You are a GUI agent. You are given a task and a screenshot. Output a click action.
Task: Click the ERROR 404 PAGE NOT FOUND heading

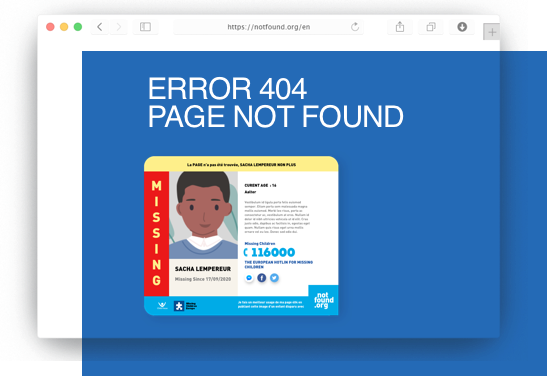click(x=276, y=103)
